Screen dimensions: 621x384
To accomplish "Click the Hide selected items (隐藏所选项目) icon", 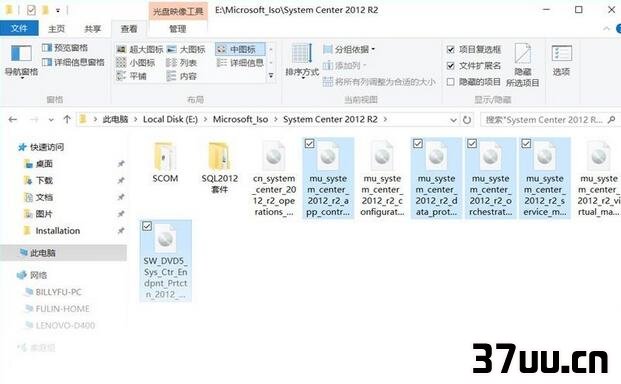I will 522,65.
